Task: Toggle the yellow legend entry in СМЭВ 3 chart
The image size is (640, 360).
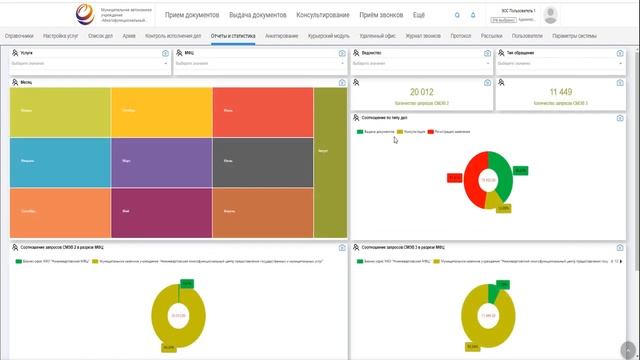Action: [521, 261]
